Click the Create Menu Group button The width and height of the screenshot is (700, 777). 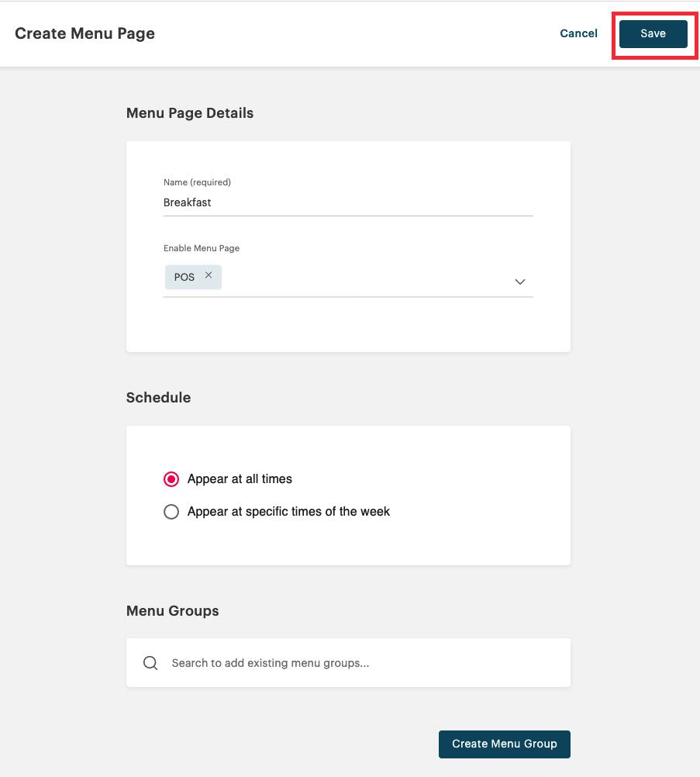point(504,744)
